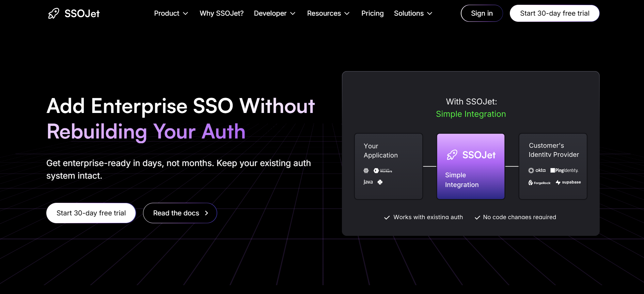
Task: Click the arrow on Read the docs
Action: click(206, 213)
